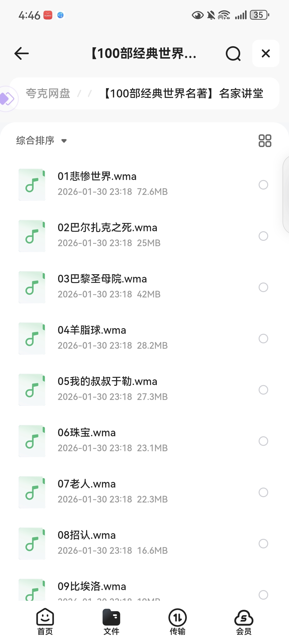Image resolution: width=289 pixels, height=644 pixels.
Task: Tap the 07老人 music note icon
Action: (32, 492)
